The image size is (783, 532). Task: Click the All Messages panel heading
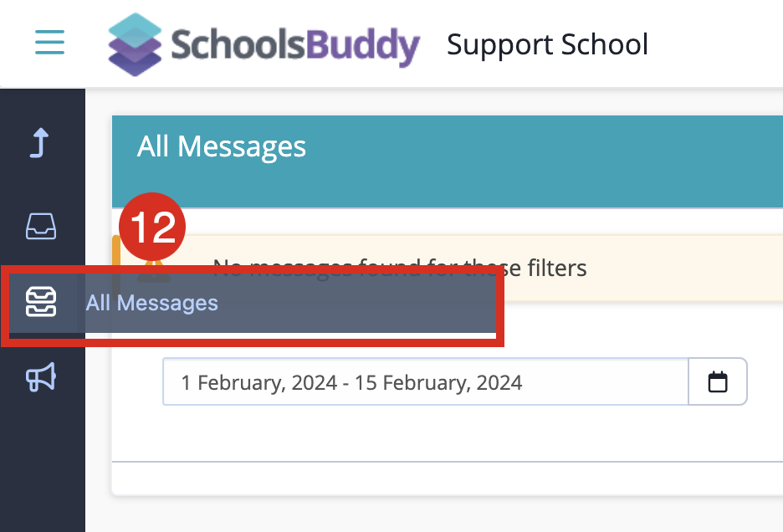click(222, 147)
